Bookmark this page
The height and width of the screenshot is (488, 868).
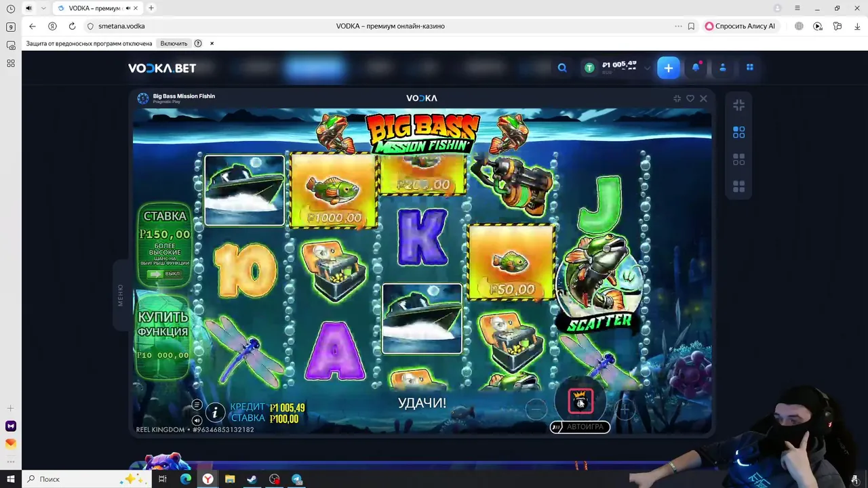(691, 26)
